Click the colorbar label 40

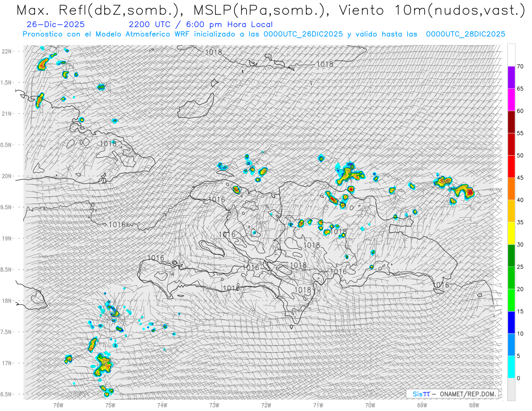[x=520, y=200]
